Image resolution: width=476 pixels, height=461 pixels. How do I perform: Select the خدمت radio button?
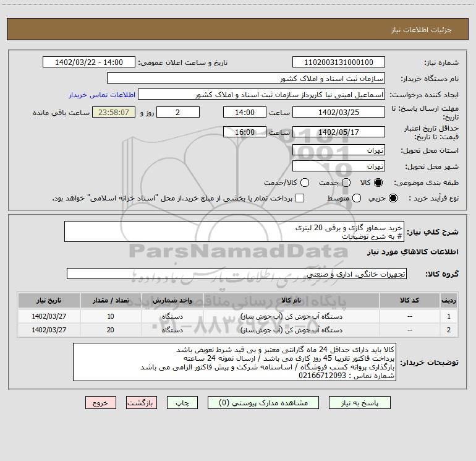coord(346,183)
